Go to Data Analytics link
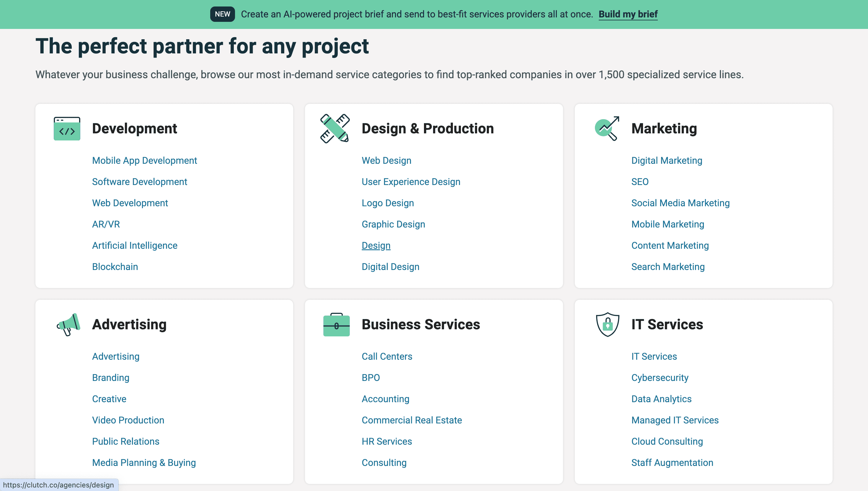This screenshot has width=868, height=491. tap(661, 399)
